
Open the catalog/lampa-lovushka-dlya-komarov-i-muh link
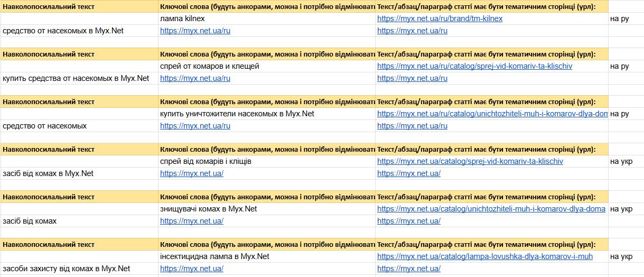tap(485, 256)
